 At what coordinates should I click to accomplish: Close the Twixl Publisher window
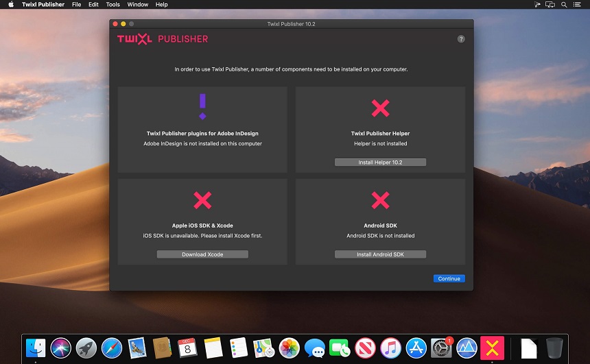click(x=115, y=24)
